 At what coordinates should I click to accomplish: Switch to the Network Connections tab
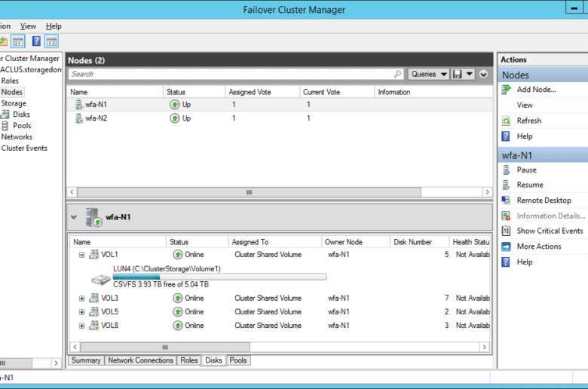tap(141, 360)
